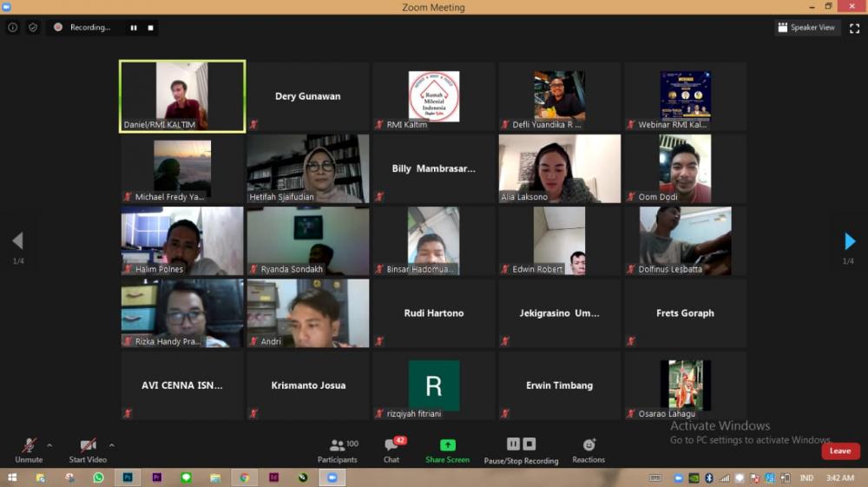This screenshot has height=487, width=868.
Task: Click the muted mic icon on Erwin Timbang
Action: 505,413
